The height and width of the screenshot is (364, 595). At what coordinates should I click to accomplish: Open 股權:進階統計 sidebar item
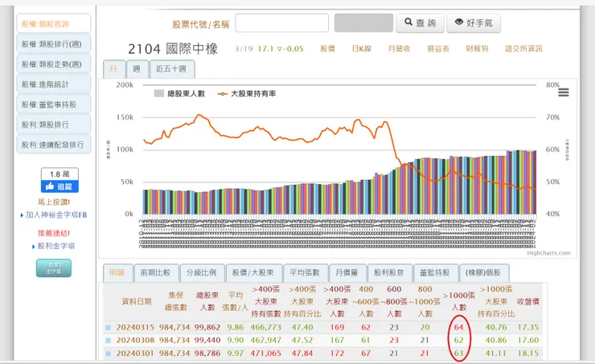(x=54, y=84)
